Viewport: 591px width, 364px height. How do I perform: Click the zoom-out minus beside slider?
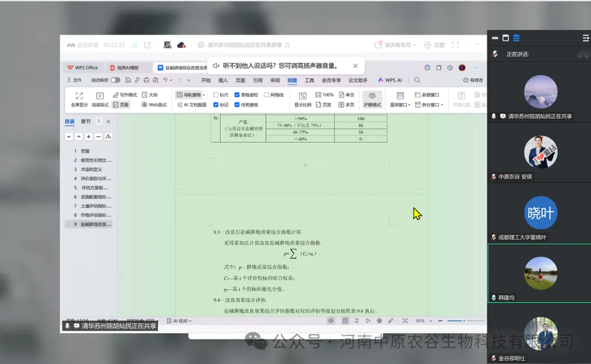441,321
